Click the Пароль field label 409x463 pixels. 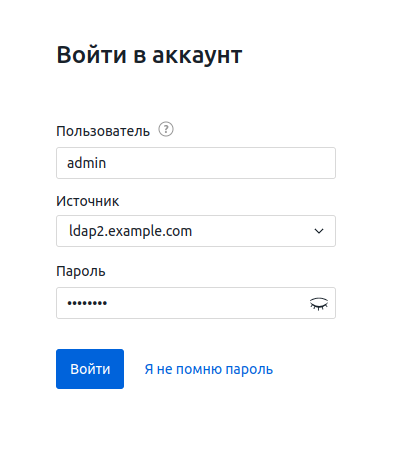(x=81, y=271)
